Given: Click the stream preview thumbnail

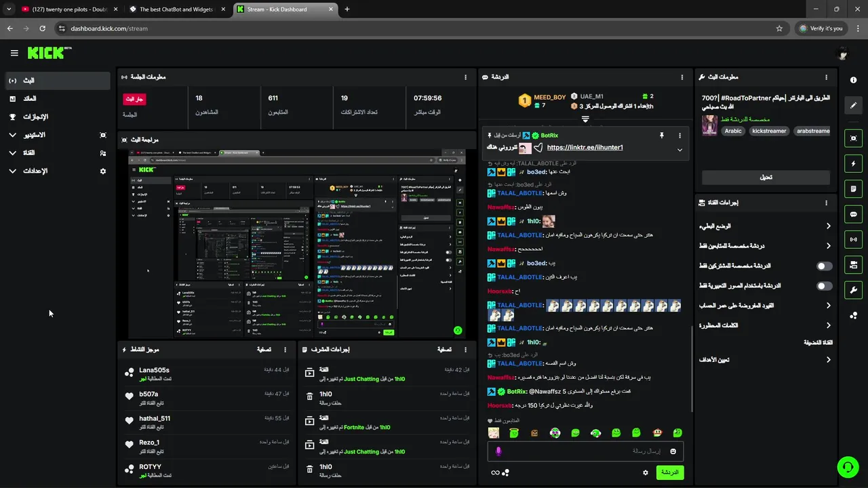Looking at the screenshot, I should pyautogui.click(x=297, y=244).
